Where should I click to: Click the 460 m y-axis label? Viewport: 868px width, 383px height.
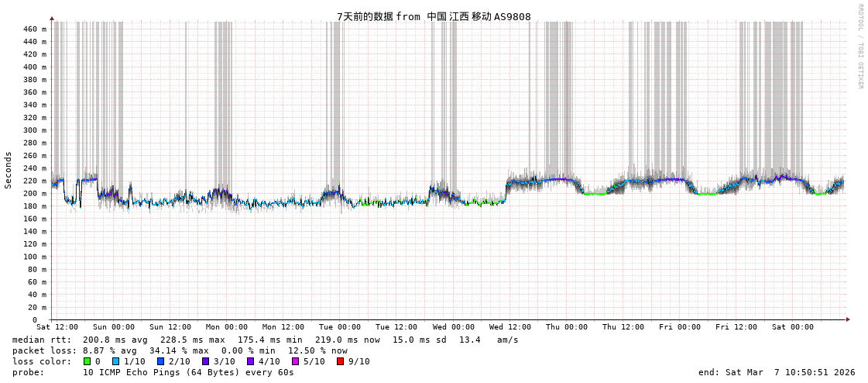pos(34,29)
